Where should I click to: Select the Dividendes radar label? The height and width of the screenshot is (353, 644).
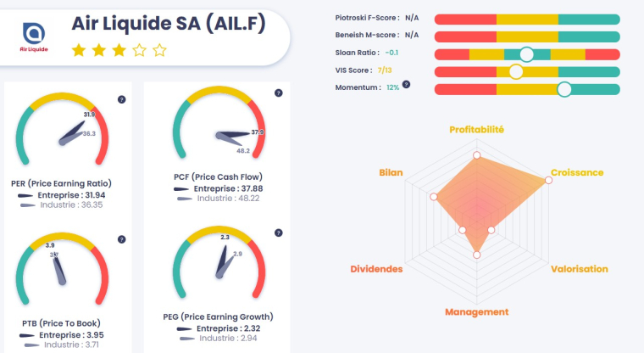pos(376,269)
